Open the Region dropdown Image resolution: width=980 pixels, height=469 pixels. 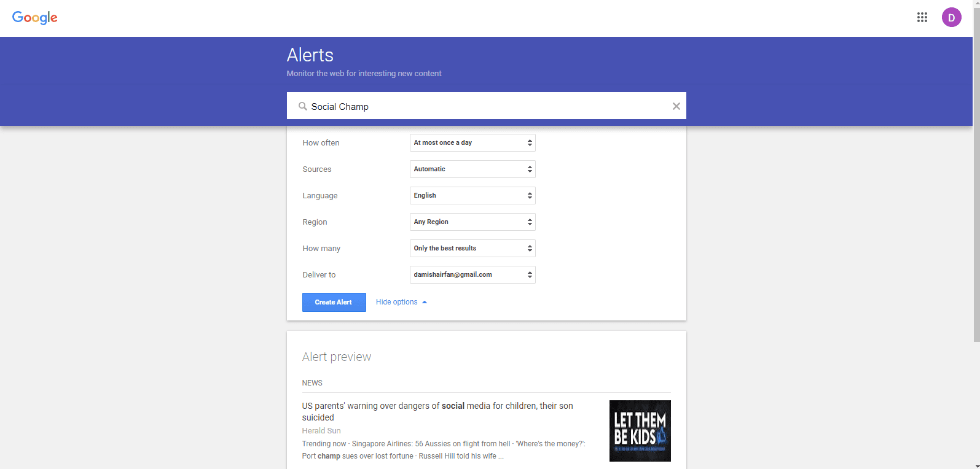[472, 222]
